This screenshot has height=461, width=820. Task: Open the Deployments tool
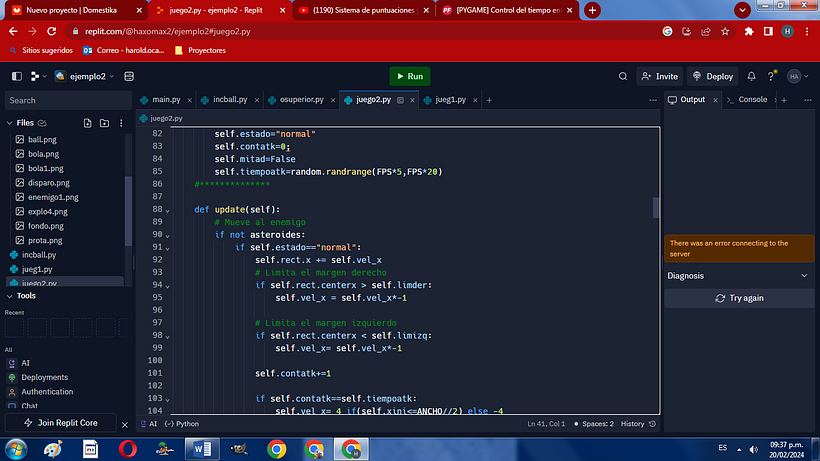pyautogui.click(x=44, y=377)
